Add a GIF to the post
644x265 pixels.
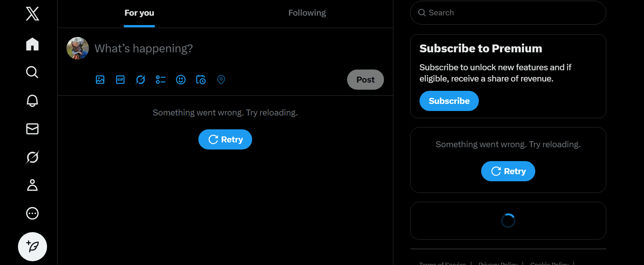(x=120, y=80)
